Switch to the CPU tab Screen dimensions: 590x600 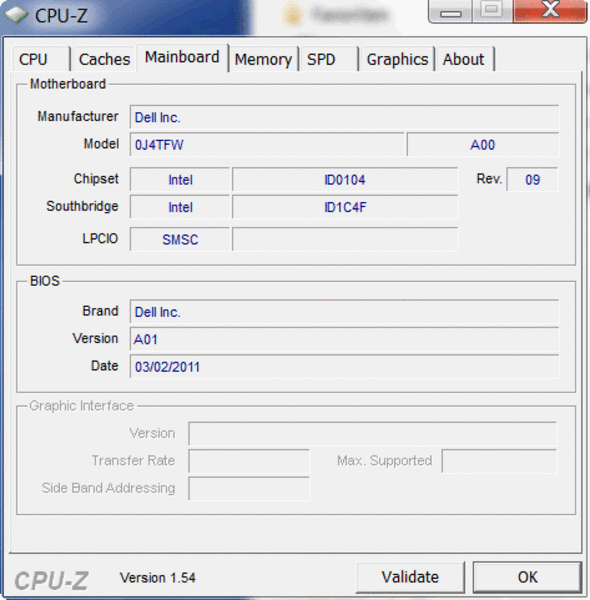click(x=41, y=59)
